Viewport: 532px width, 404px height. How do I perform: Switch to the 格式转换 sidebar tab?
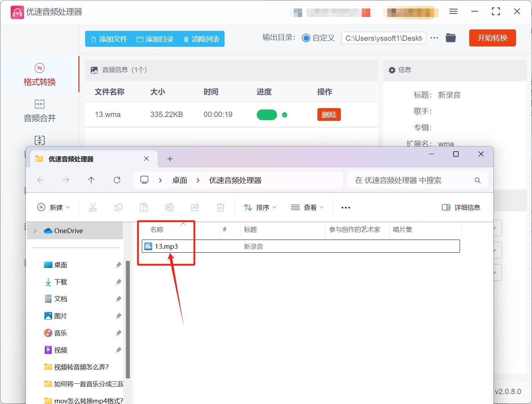[x=39, y=75]
